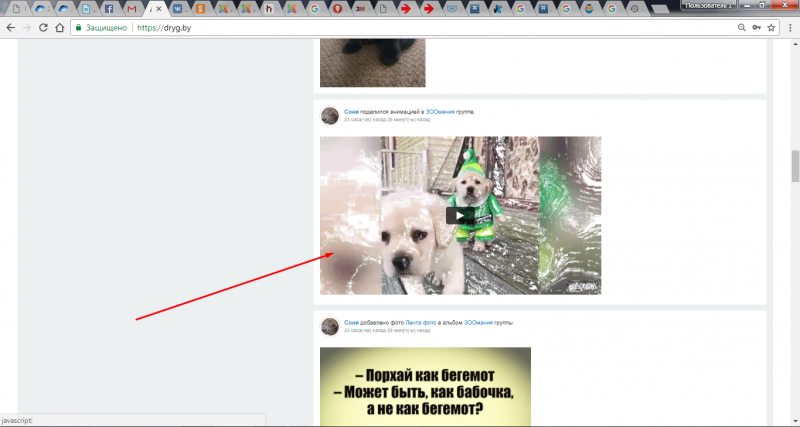The width and height of the screenshot is (800, 427).
Task: Play the puppy animation video
Action: click(x=460, y=214)
